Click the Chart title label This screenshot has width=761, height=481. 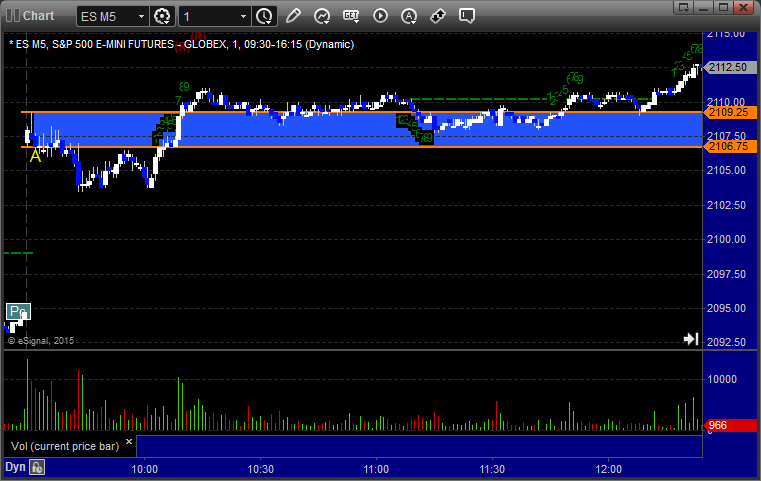[x=38, y=16]
